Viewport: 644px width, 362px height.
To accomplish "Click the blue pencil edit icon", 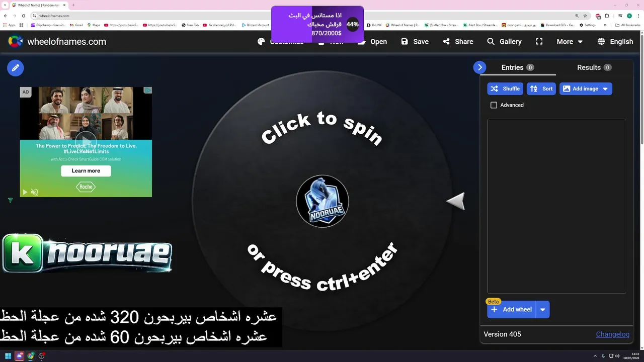I will [x=16, y=68].
